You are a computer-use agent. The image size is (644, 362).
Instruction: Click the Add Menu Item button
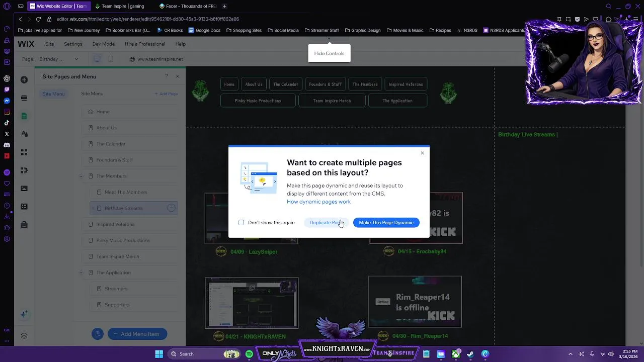137,334
